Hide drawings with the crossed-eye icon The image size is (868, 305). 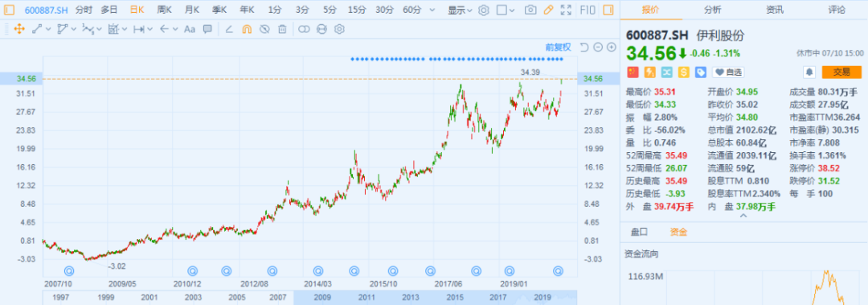264,29
